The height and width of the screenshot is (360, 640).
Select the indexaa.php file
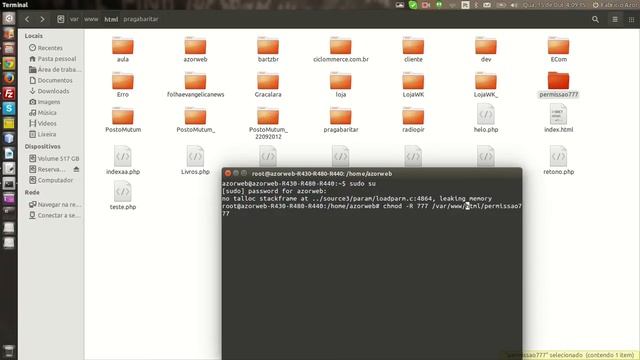click(123, 160)
